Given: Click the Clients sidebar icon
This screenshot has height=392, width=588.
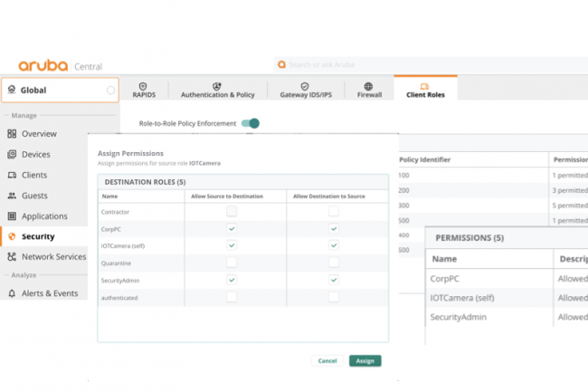Looking at the screenshot, I should point(12,175).
